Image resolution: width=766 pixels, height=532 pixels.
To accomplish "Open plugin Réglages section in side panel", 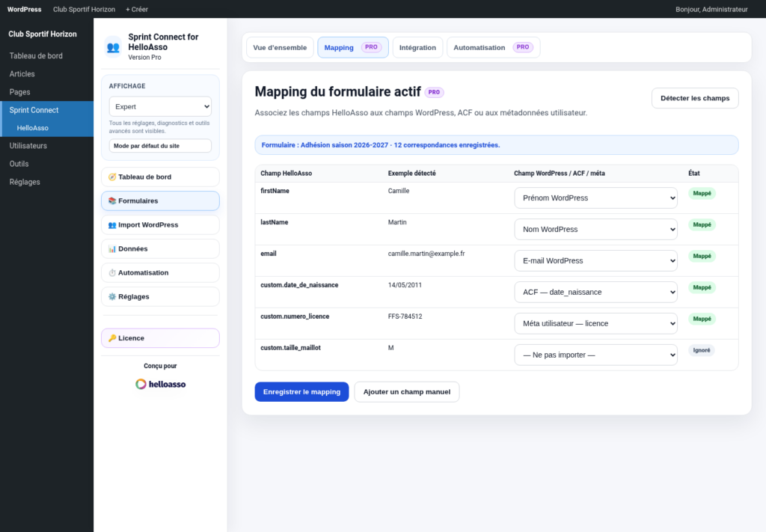I will pos(160,296).
